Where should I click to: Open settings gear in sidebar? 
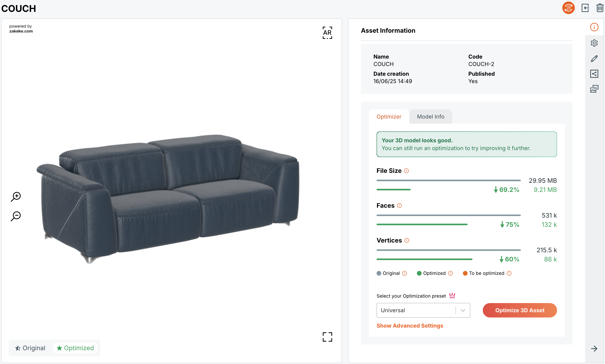594,43
